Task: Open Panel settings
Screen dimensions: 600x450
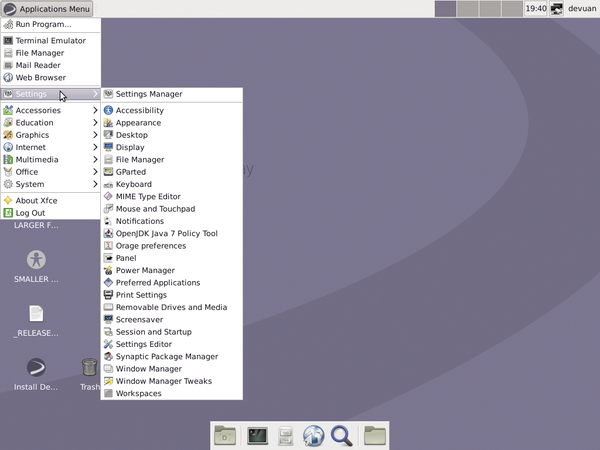Action: pos(172,258)
